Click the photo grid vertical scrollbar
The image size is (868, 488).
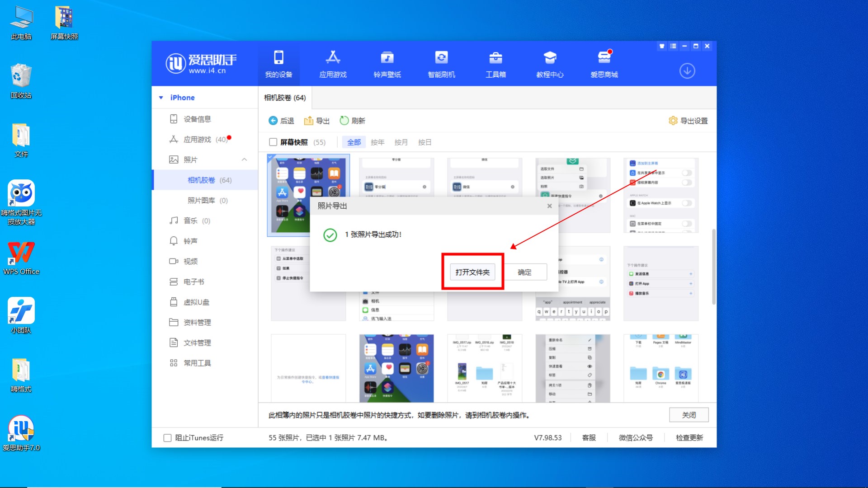coord(713,267)
